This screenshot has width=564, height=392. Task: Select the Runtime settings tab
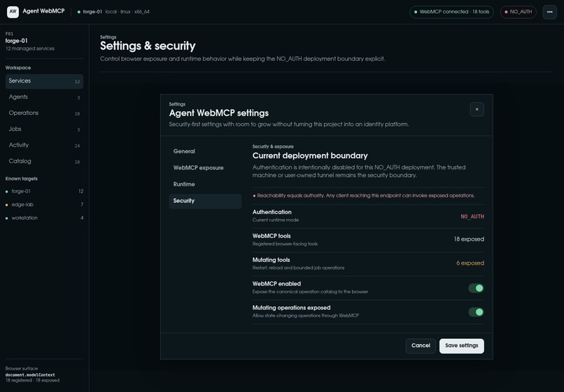(x=205, y=184)
